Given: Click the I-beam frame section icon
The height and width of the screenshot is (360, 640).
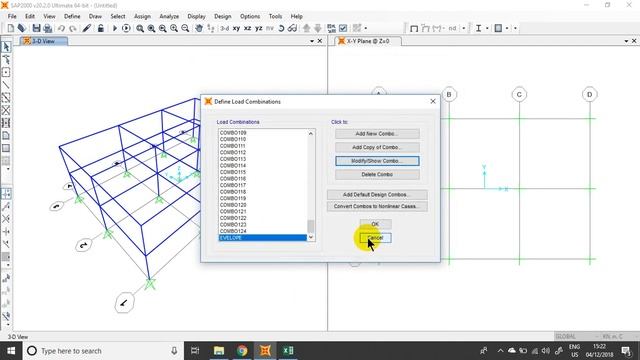Looking at the screenshot, I should (x=478, y=28).
